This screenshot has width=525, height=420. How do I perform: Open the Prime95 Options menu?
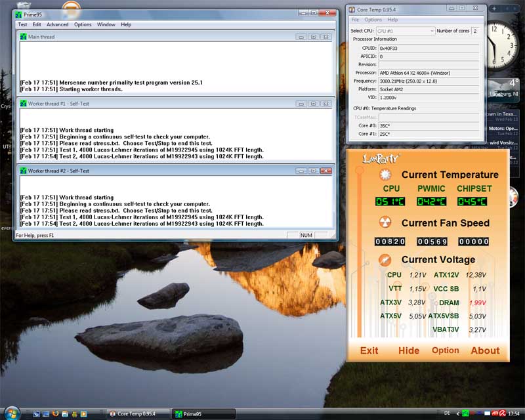click(x=83, y=24)
